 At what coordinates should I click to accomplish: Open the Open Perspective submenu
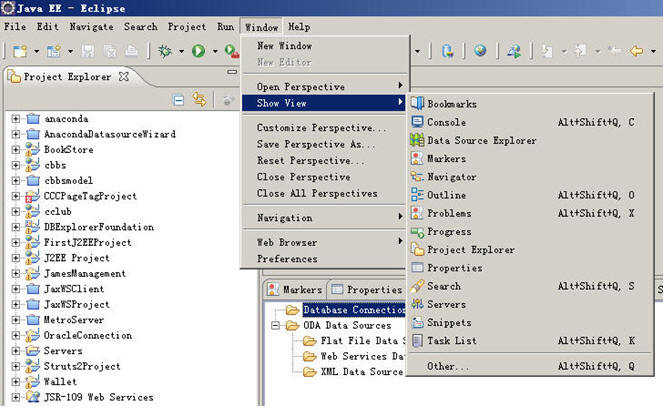324,87
